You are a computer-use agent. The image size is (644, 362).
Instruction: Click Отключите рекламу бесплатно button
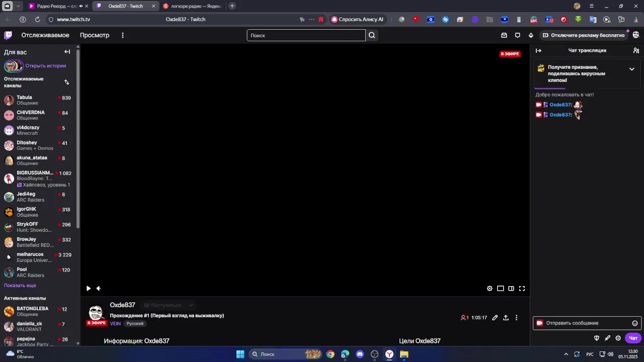[x=584, y=35]
